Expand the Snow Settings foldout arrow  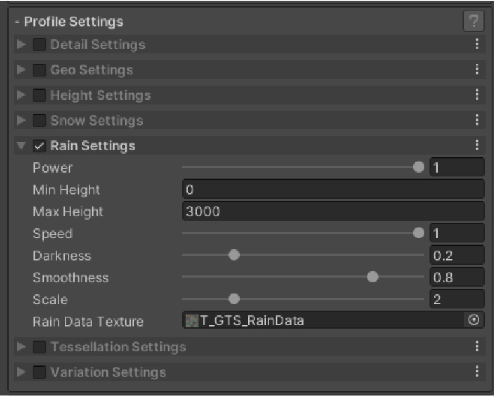pyautogui.click(x=21, y=120)
